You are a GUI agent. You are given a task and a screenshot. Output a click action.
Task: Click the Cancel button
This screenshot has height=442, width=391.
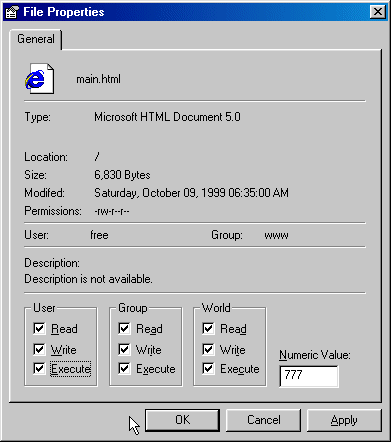click(x=263, y=420)
